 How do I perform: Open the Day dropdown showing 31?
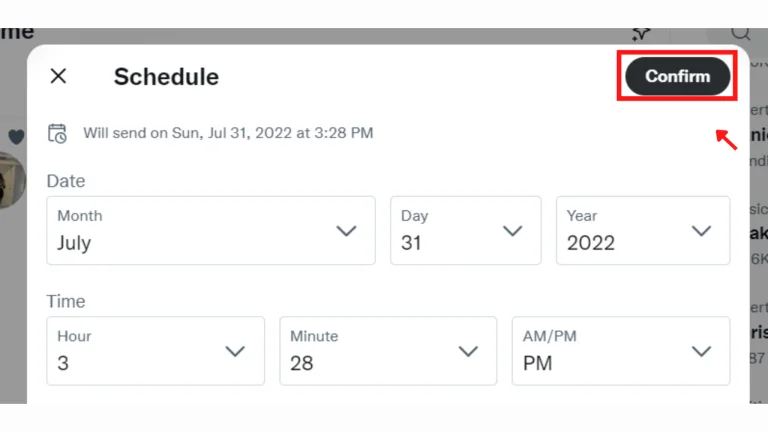465,231
